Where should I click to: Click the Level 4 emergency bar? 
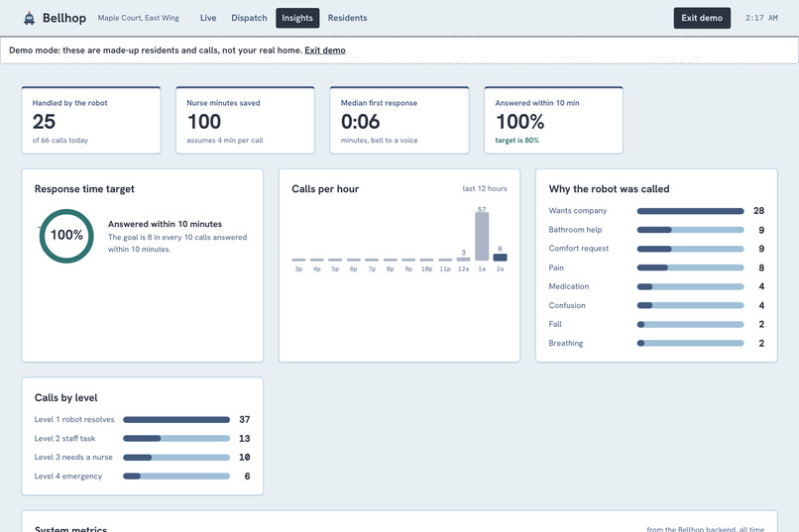pyautogui.click(x=176, y=476)
